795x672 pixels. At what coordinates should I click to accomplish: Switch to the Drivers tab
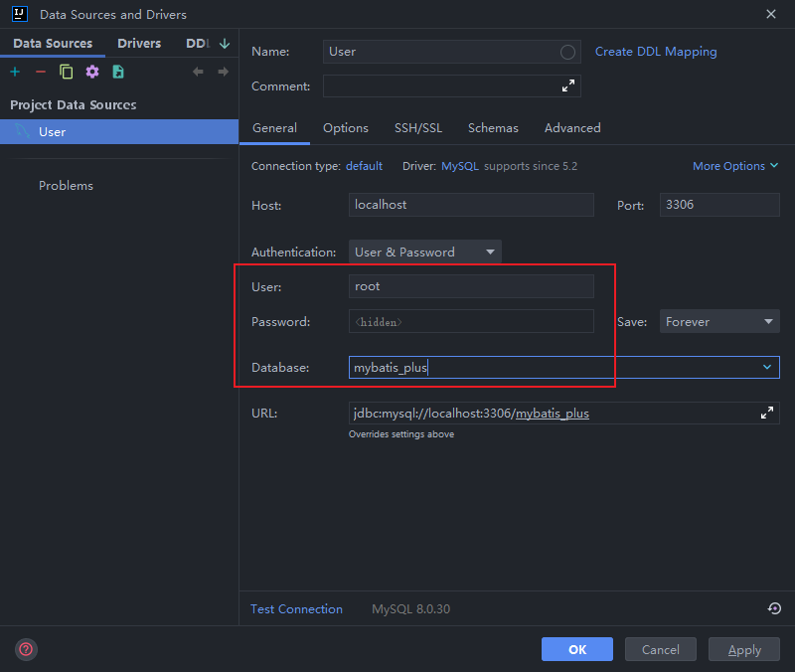click(139, 44)
